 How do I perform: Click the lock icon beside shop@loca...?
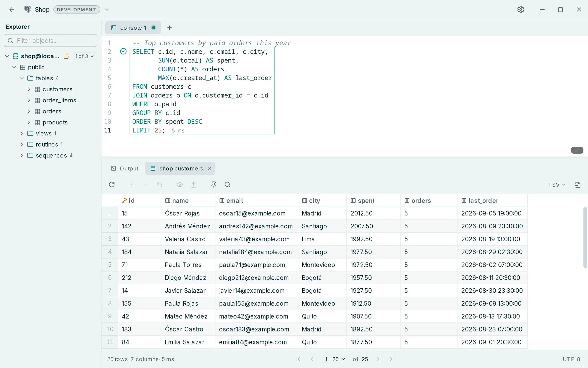tap(66, 56)
